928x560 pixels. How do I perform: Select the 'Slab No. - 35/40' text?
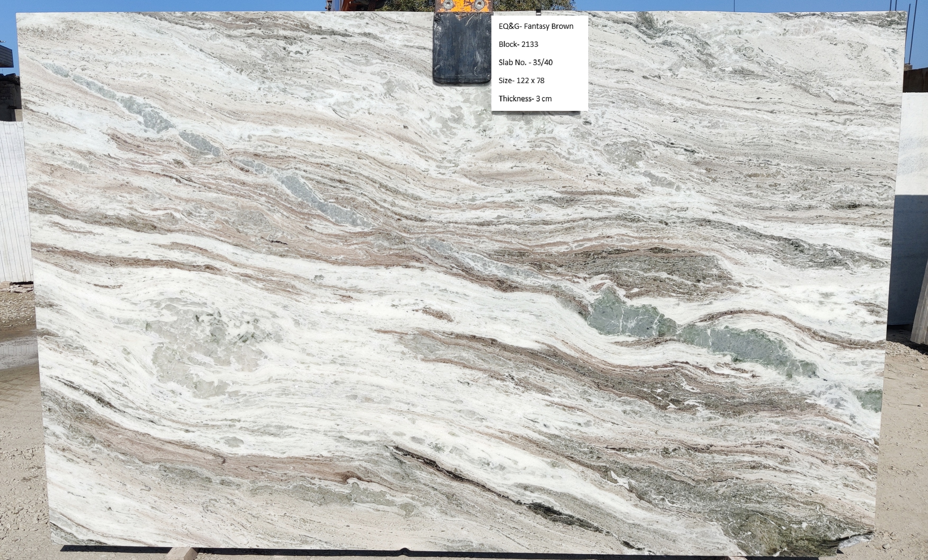coord(525,62)
